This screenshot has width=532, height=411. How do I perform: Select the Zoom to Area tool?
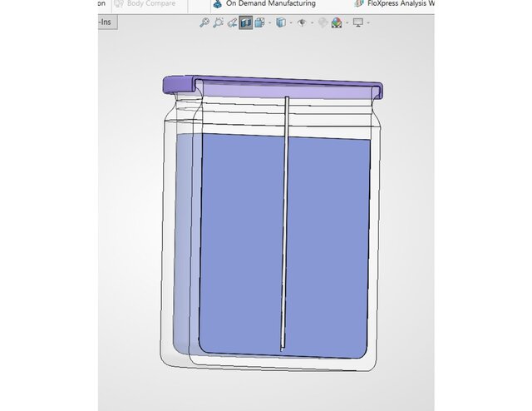(219, 22)
